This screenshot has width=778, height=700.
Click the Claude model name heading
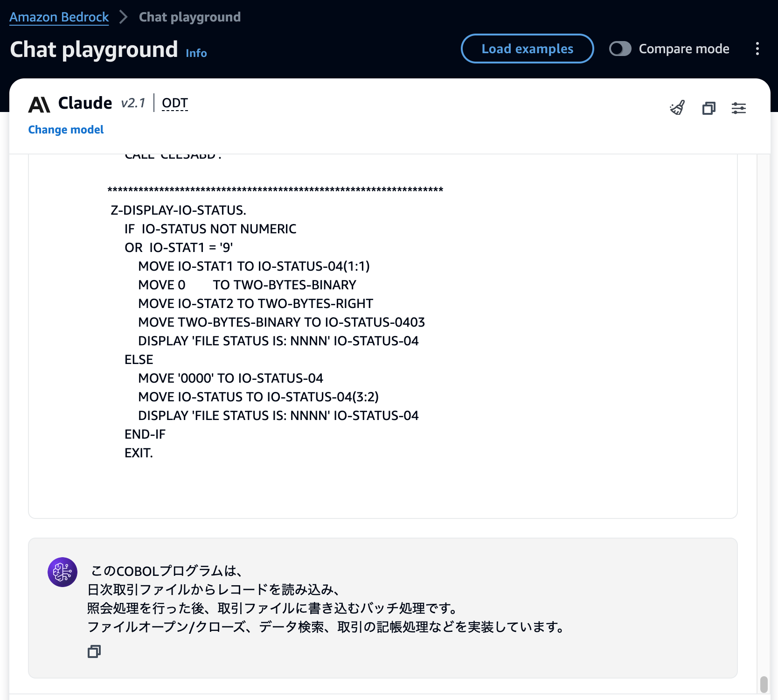(85, 103)
